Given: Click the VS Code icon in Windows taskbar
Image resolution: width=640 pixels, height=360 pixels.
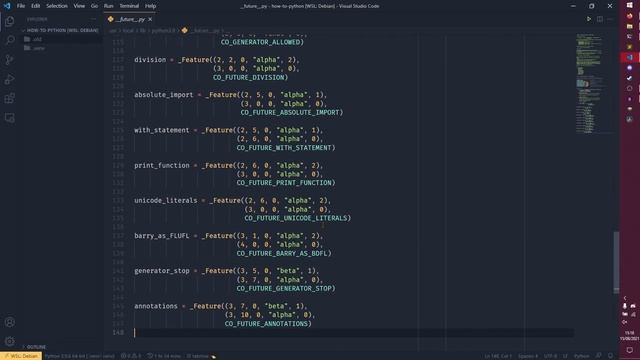Looking at the screenshot, I should tap(630, 58).
